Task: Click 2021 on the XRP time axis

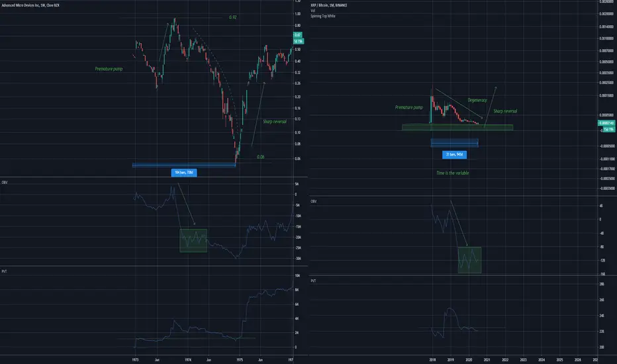Action: (487, 359)
